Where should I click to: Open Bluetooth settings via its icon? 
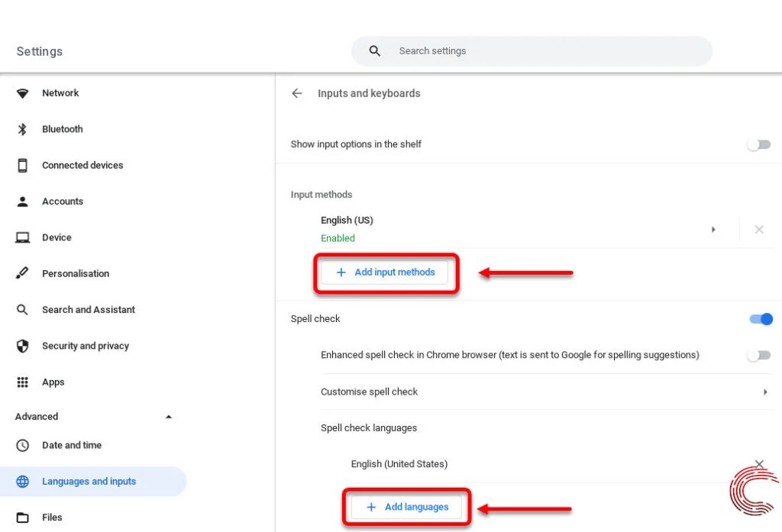(24, 129)
